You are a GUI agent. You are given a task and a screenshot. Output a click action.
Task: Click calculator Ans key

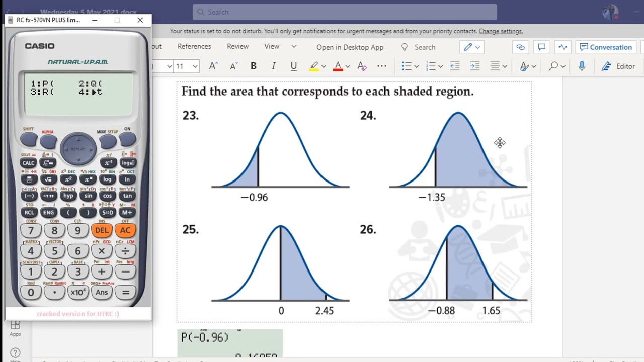tap(101, 292)
